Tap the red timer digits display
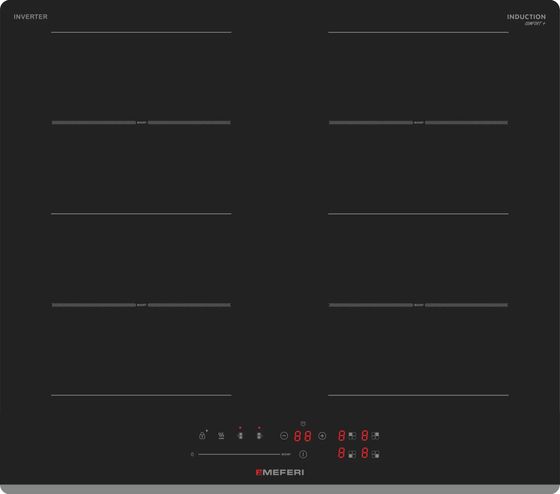The width and height of the screenshot is (560, 494). coord(303,436)
